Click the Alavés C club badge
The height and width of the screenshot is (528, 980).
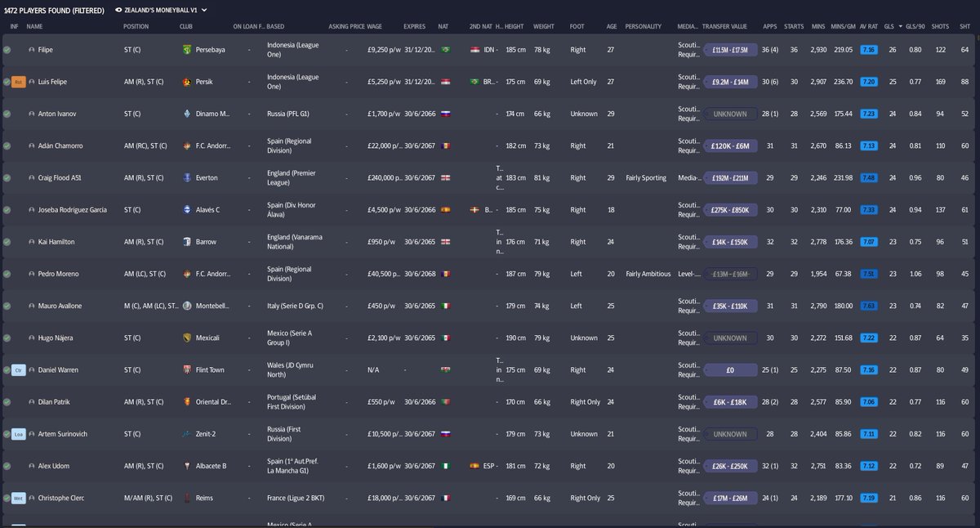[187, 209]
